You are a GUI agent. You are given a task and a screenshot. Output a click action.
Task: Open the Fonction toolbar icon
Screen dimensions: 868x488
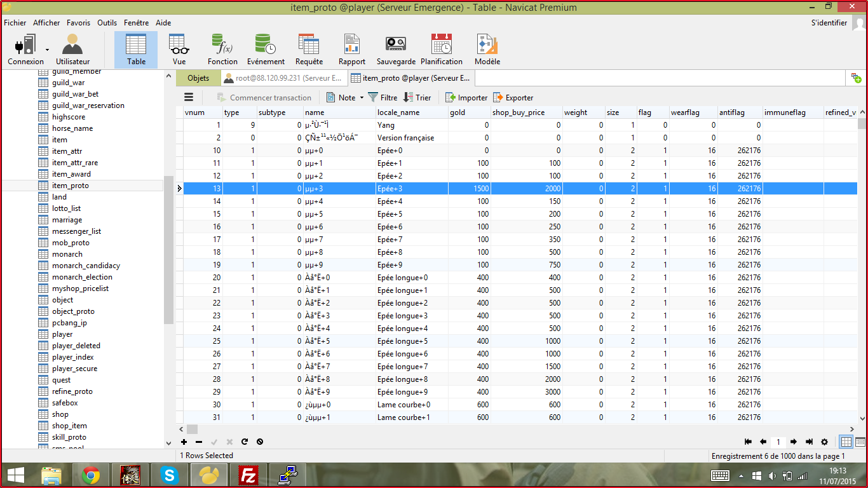(222, 50)
